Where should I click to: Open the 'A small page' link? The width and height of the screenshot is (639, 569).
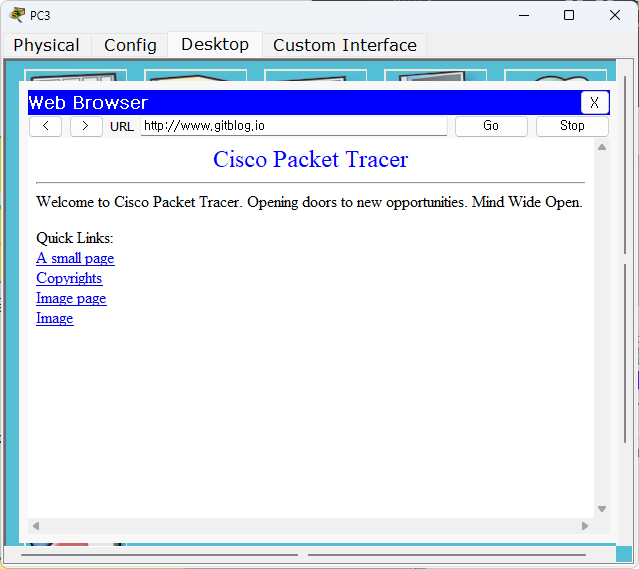[x=75, y=258]
